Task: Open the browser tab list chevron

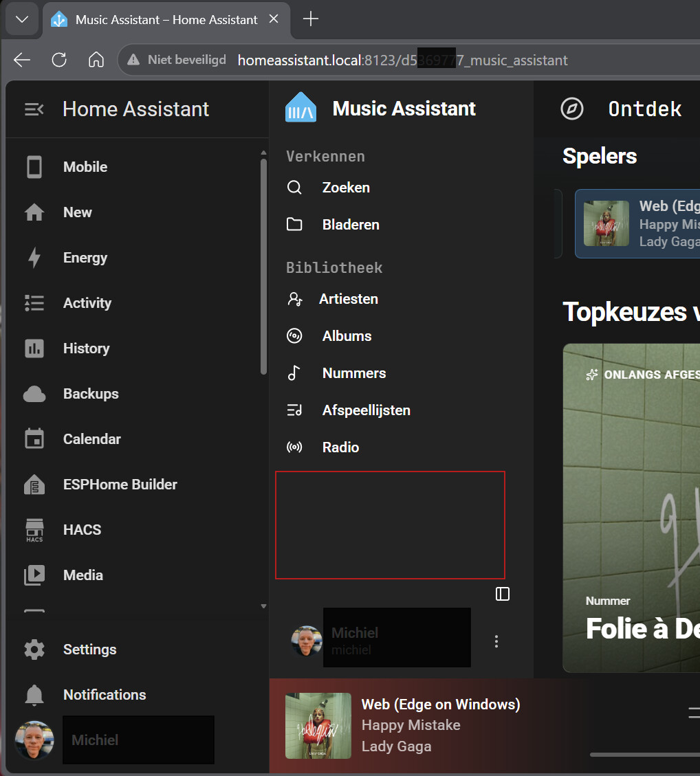Action: click(22, 19)
